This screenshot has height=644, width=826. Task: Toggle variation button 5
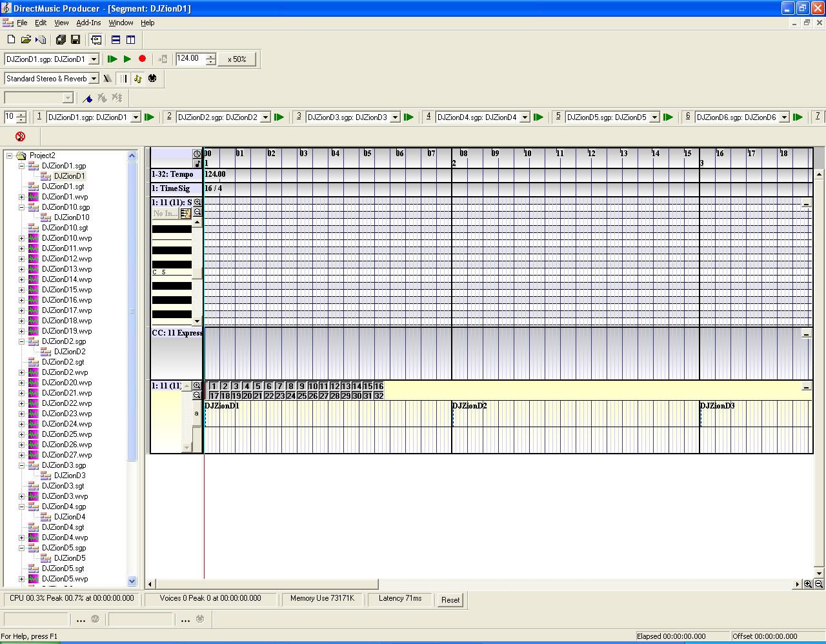pyautogui.click(x=257, y=386)
